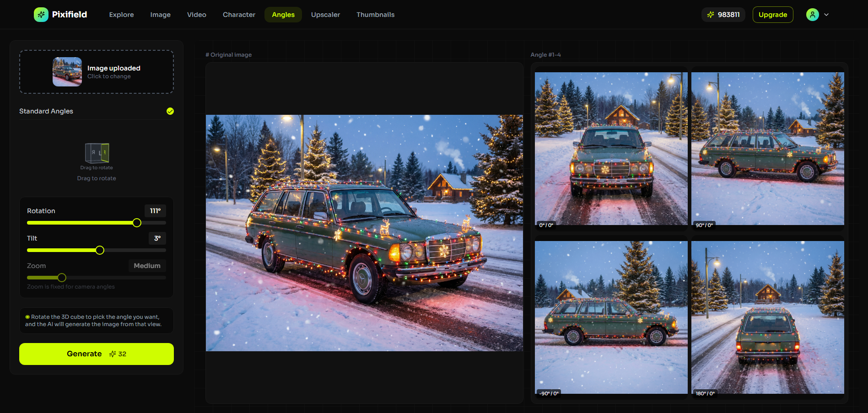Click the sparkle cost icon inside Generate button
Viewport: 868px width, 413px height.
click(x=113, y=354)
